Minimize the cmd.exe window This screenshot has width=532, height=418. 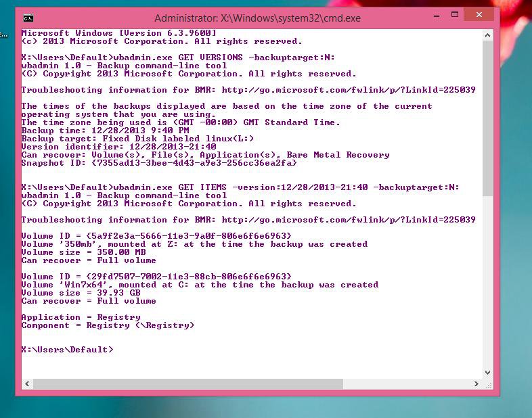tap(437, 16)
